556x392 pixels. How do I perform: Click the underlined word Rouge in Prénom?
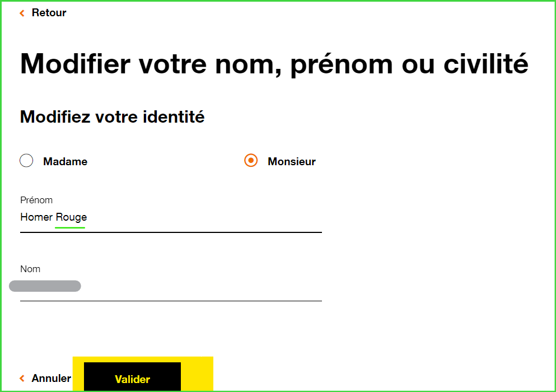point(71,217)
